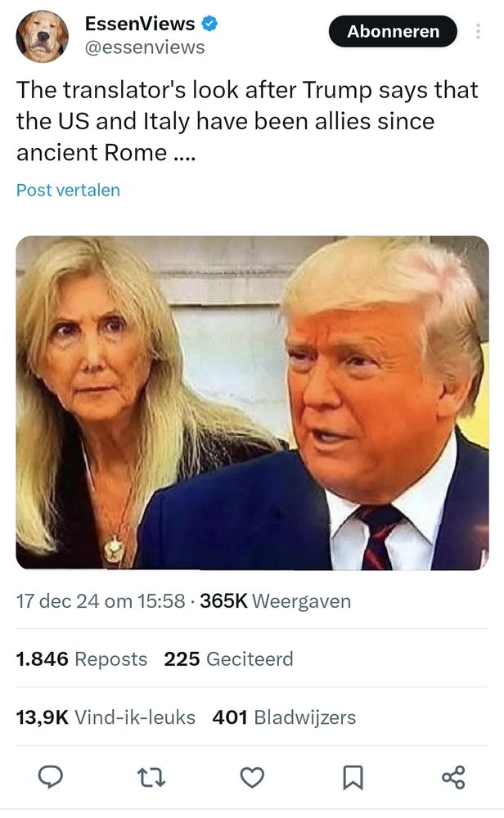Open the three-dot more options menu

point(478,31)
